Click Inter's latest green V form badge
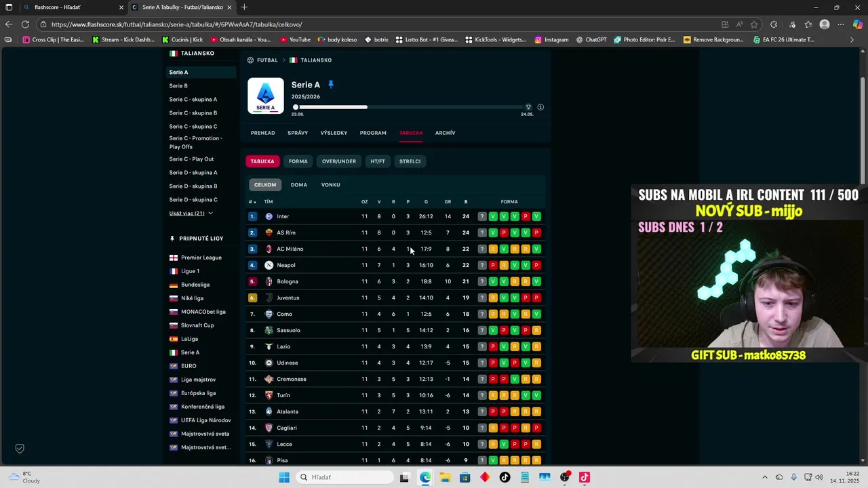Screen dimensions: 868x488 click(x=536, y=216)
